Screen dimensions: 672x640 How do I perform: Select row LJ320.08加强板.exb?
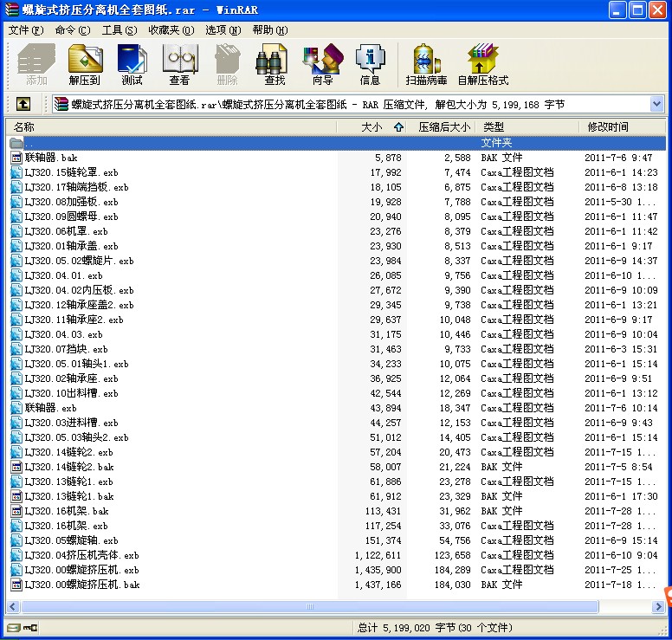pos(338,202)
